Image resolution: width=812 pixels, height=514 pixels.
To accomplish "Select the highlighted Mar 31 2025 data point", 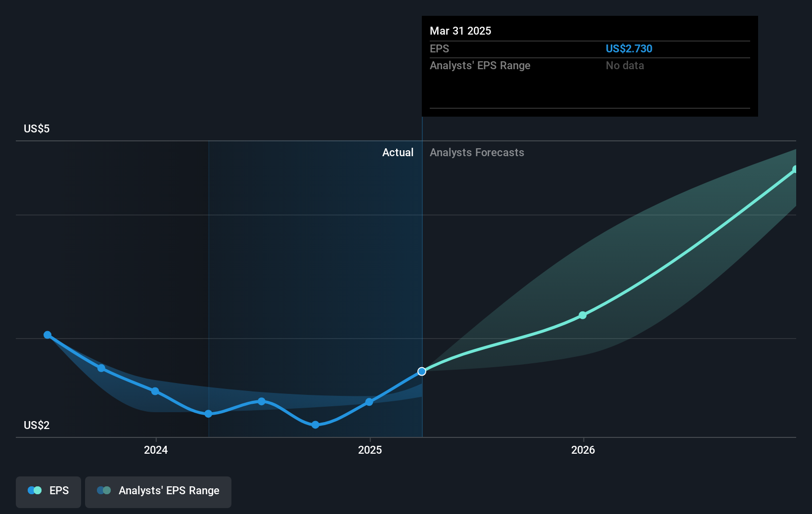I will click(x=421, y=371).
